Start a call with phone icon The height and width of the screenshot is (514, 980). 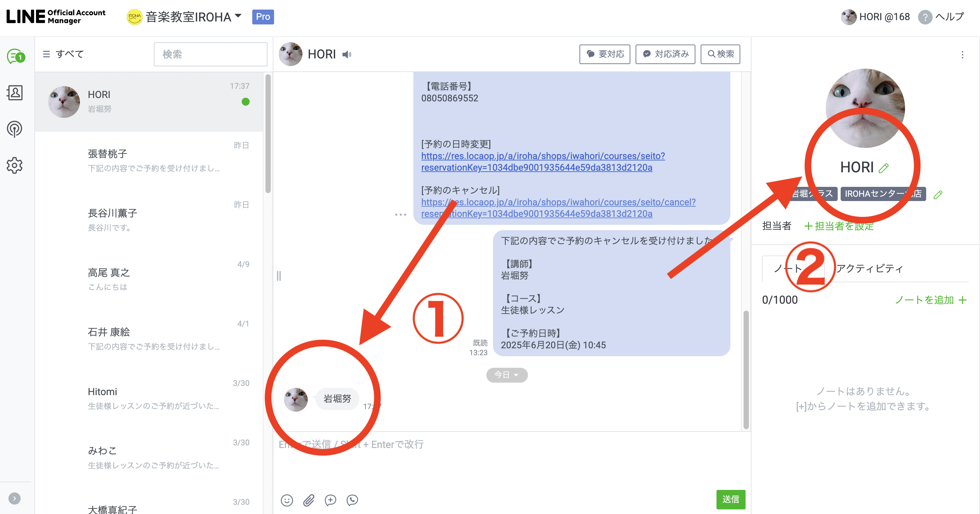(352, 500)
